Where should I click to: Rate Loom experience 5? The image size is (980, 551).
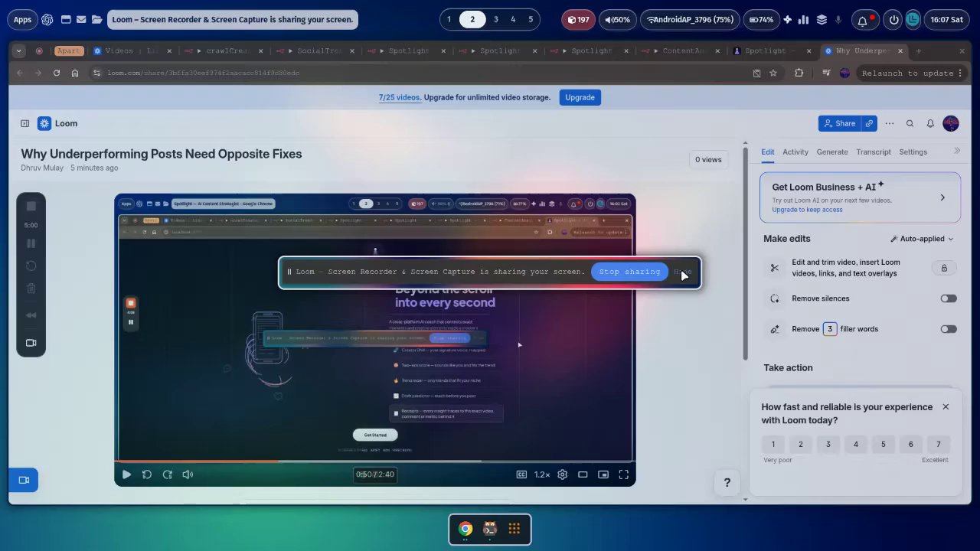pos(884,444)
